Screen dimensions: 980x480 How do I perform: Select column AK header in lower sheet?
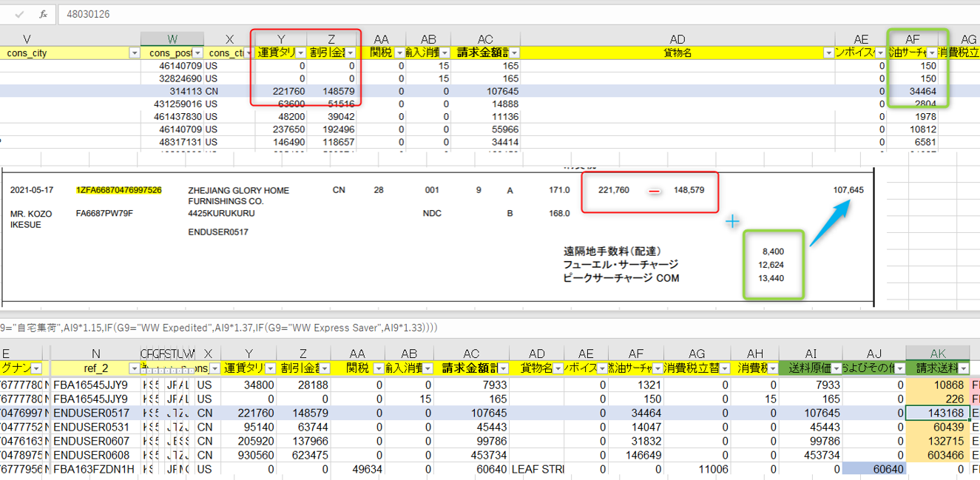click(x=938, y=354)
